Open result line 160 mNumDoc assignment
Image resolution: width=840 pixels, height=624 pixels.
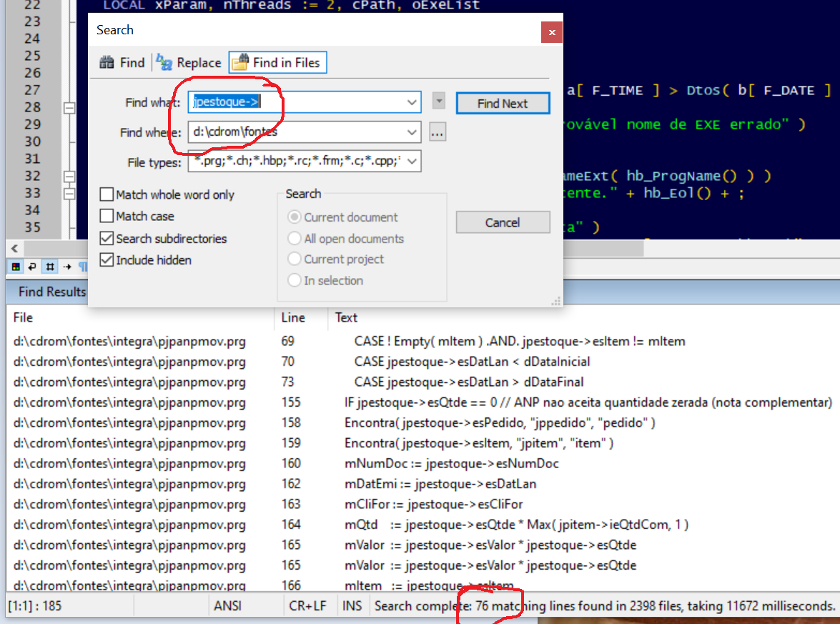click(x=423, y=463)
